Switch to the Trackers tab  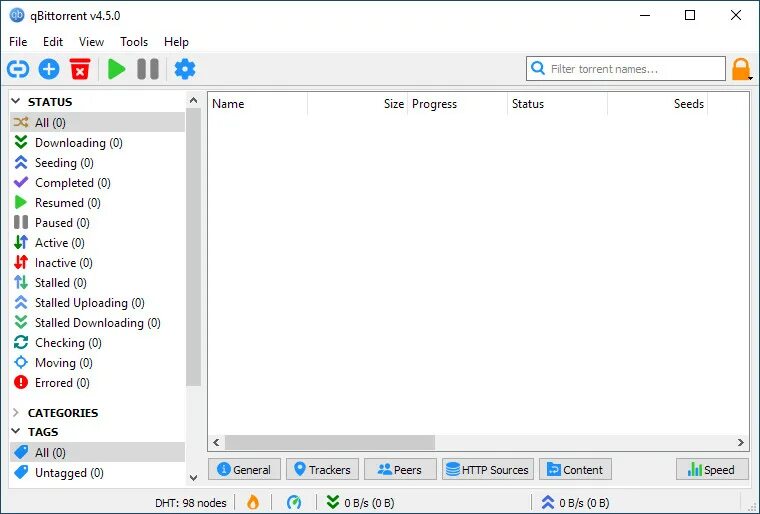tap(322, 469)
